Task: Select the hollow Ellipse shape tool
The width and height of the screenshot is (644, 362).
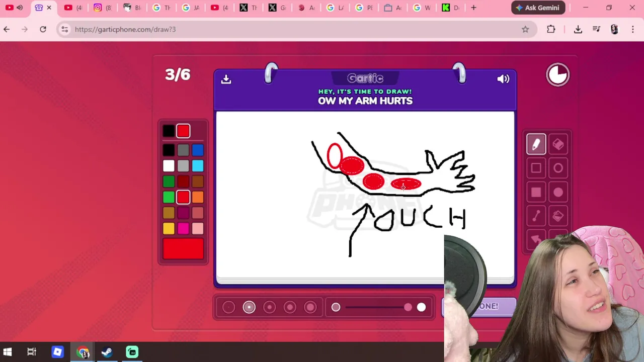Action: 558,168
